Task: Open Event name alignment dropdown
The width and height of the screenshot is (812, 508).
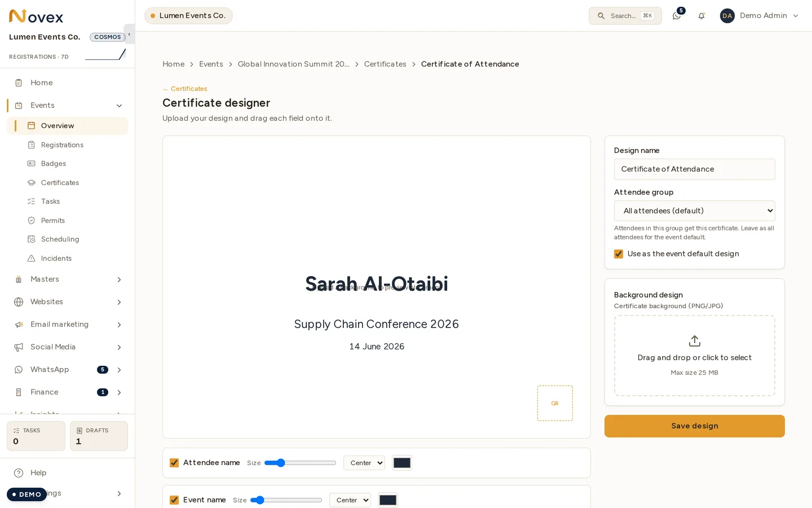Action: coord(350,500)
